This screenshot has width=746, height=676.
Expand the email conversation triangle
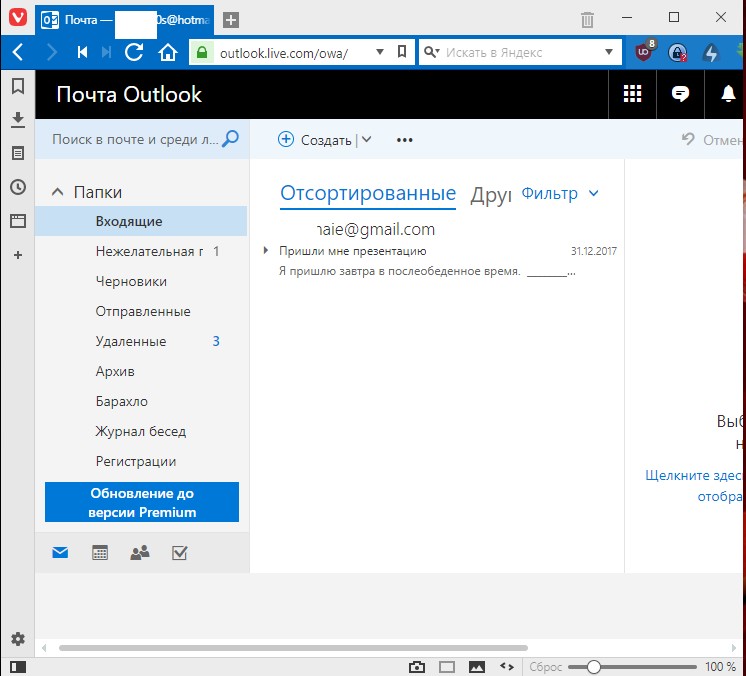266,250
